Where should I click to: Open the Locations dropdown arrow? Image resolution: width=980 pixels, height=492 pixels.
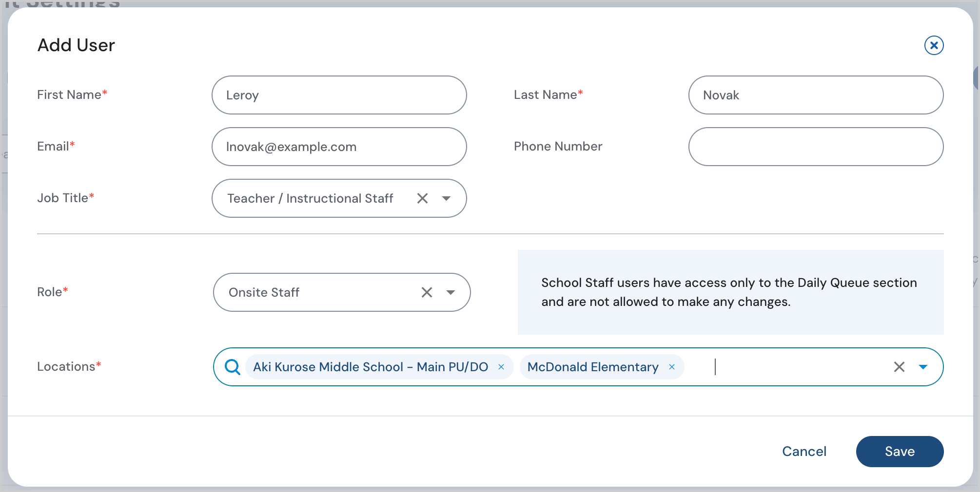coord(923,367)
